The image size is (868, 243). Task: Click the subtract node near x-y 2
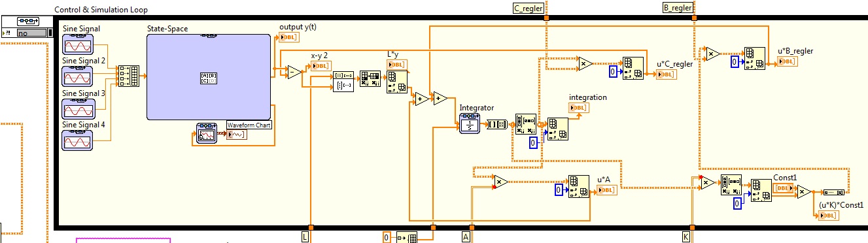(295, 72)
